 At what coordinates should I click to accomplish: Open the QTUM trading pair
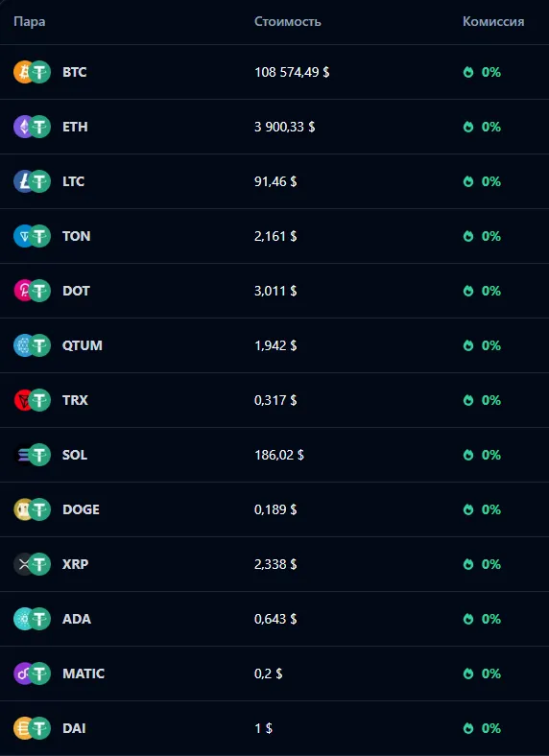(274, 345)
